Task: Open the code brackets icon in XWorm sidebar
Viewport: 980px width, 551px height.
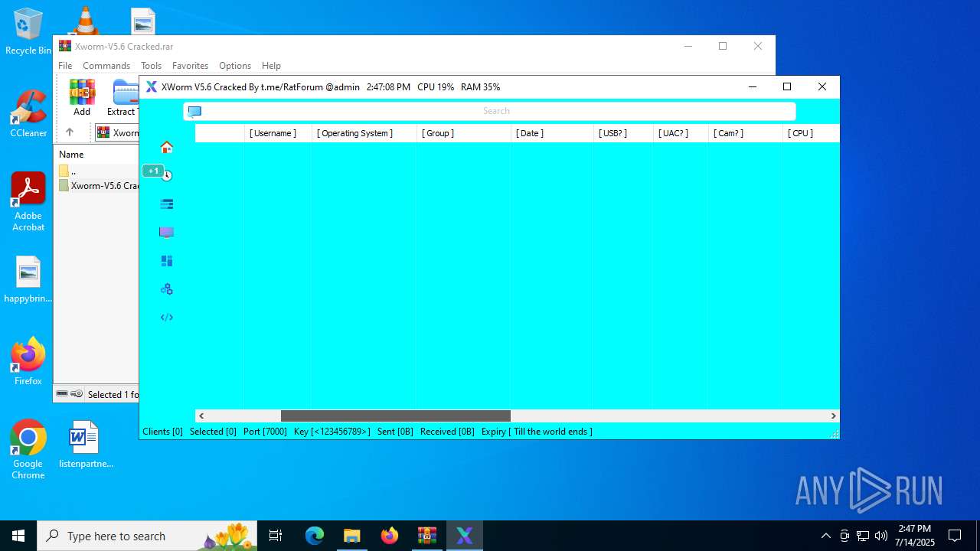Action: point(166,318)
